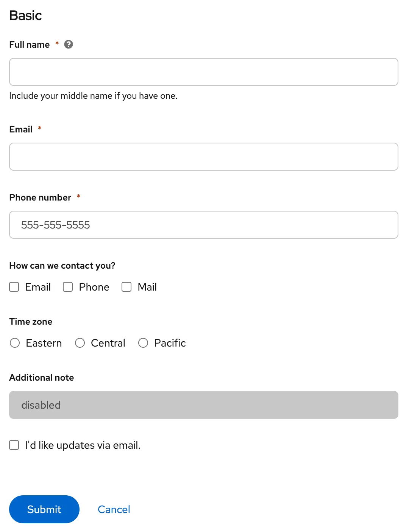The image size is (409, 532).
Task: Pick the Pacific time zone option
Action: click(x=143, y=343)
